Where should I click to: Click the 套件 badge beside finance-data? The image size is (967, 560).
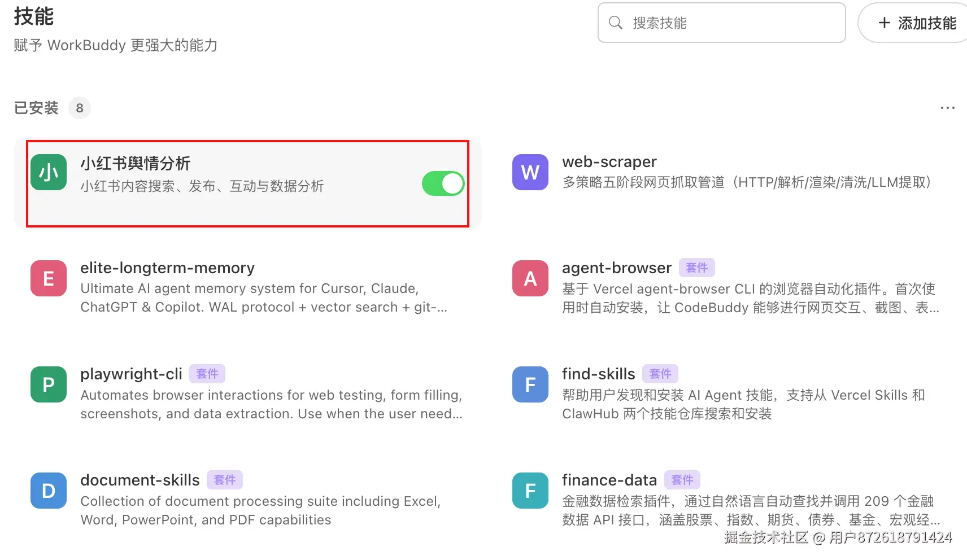pos(682,480)
